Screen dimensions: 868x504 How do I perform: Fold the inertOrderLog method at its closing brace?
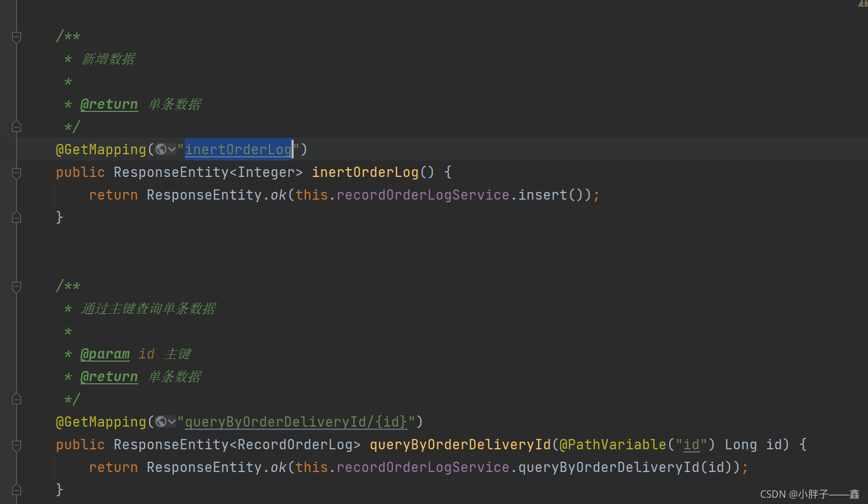pos(17,217)
